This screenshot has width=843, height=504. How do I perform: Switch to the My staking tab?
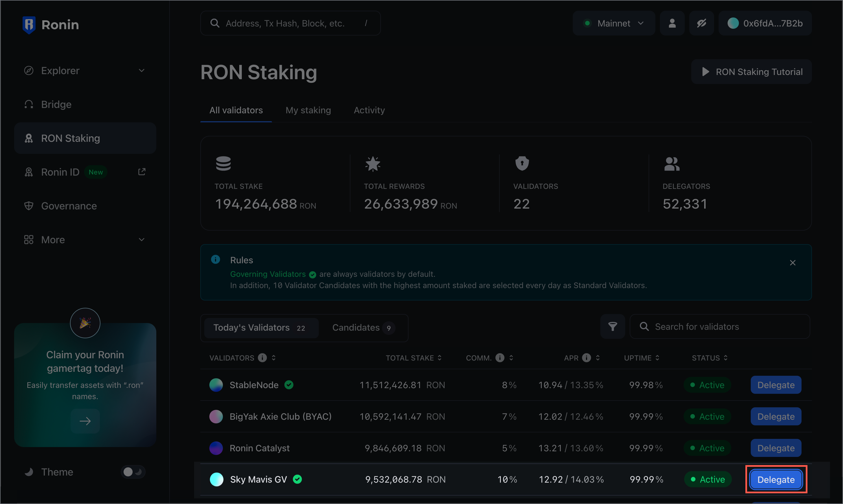(308, 110)
